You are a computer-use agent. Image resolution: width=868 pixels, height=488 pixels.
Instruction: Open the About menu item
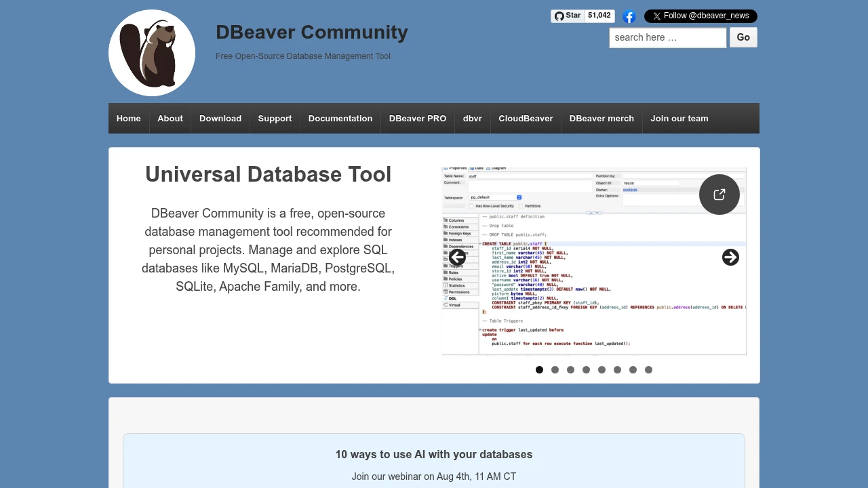170,119
